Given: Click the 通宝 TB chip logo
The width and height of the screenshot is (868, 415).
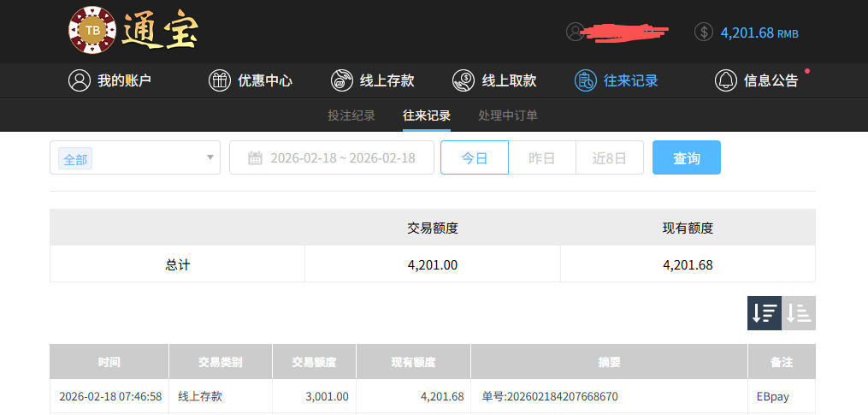Looking at the screenshot, I should [92, 30].
